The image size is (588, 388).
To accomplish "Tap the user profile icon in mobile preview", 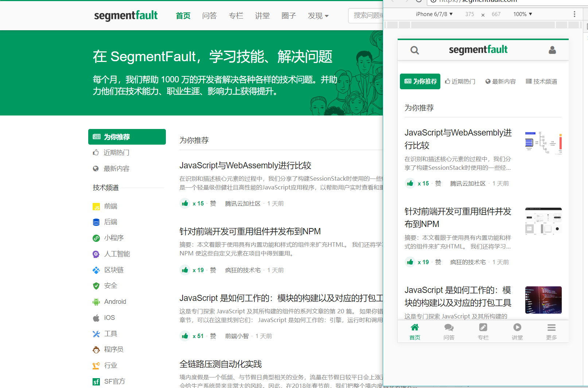I will click(552, 50).
